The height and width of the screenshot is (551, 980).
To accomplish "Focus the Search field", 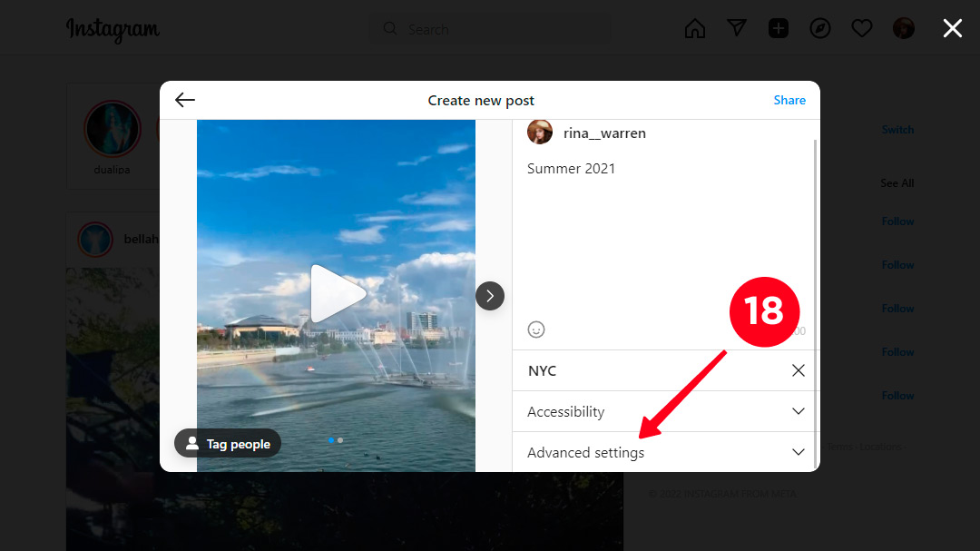I will coord(490,29).
